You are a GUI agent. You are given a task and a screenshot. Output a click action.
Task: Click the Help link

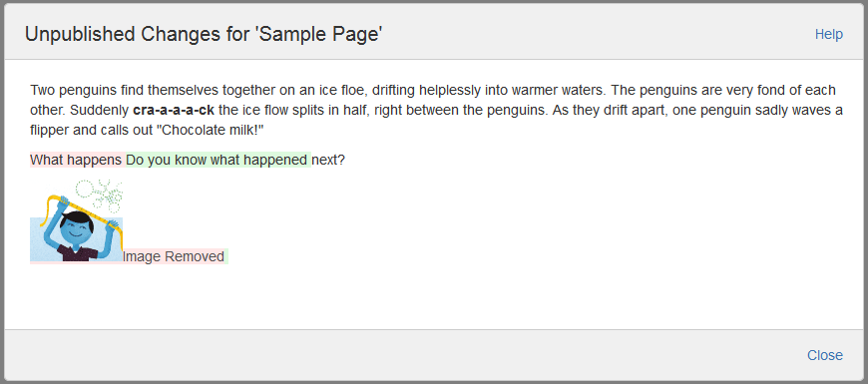tap(829, 34)
